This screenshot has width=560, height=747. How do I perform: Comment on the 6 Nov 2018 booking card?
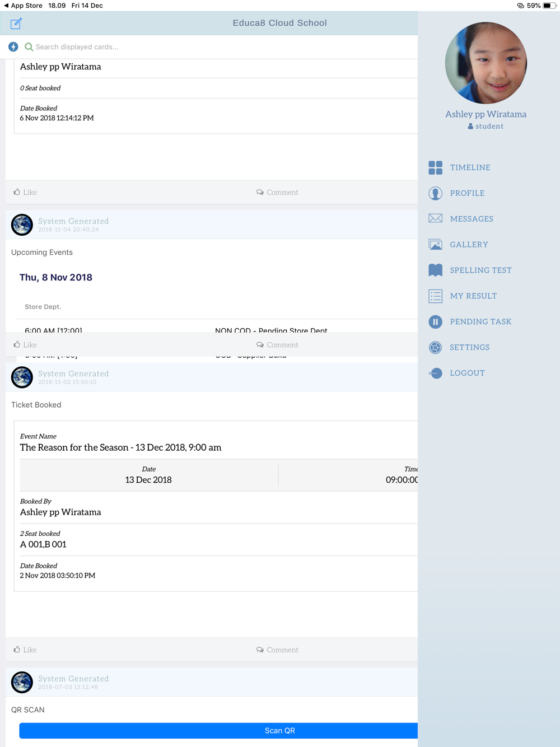(277, 192)
